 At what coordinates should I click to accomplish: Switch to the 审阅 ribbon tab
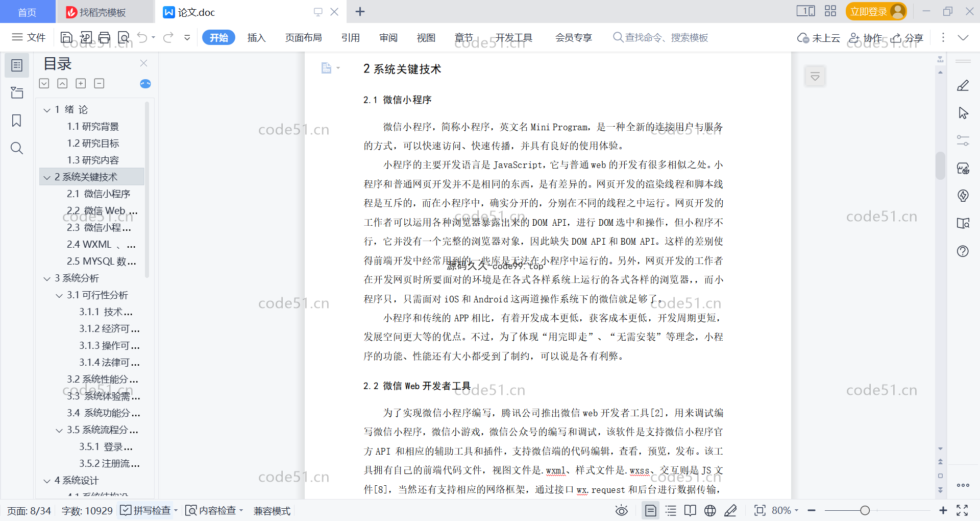[x=388, y=37]
